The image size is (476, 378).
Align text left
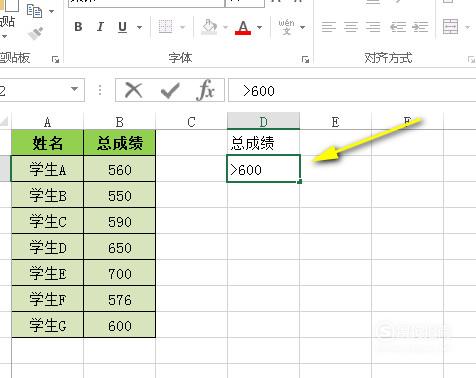click(329, 27)
